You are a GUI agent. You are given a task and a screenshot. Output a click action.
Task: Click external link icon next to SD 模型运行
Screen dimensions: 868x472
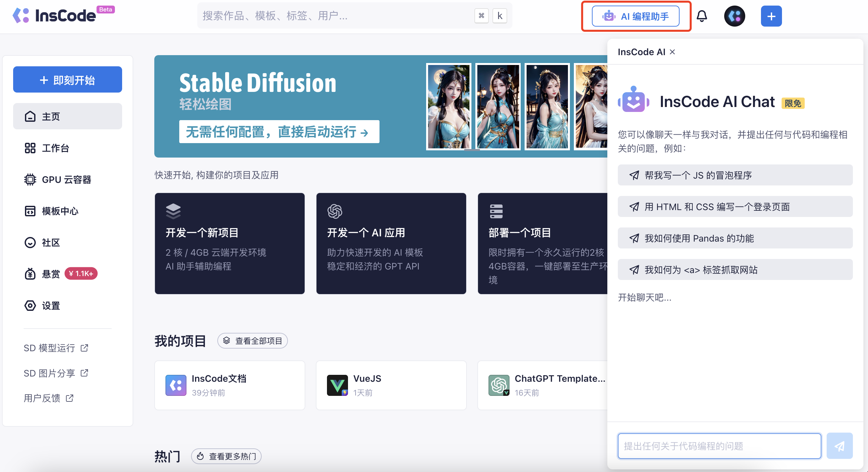[84, 348]
